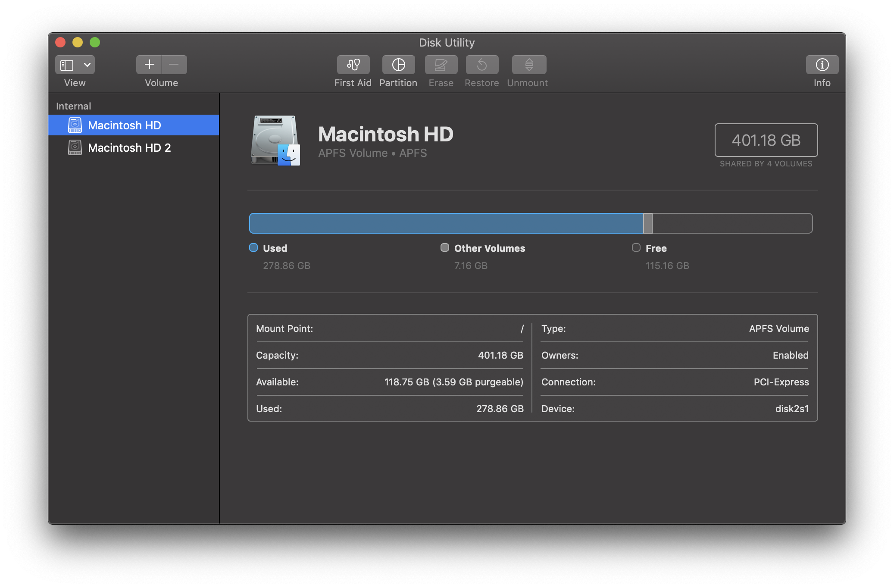This screenshot has height=588, width=894.
Task: Click the Restore toolbar icon
Action: [482, 65]
